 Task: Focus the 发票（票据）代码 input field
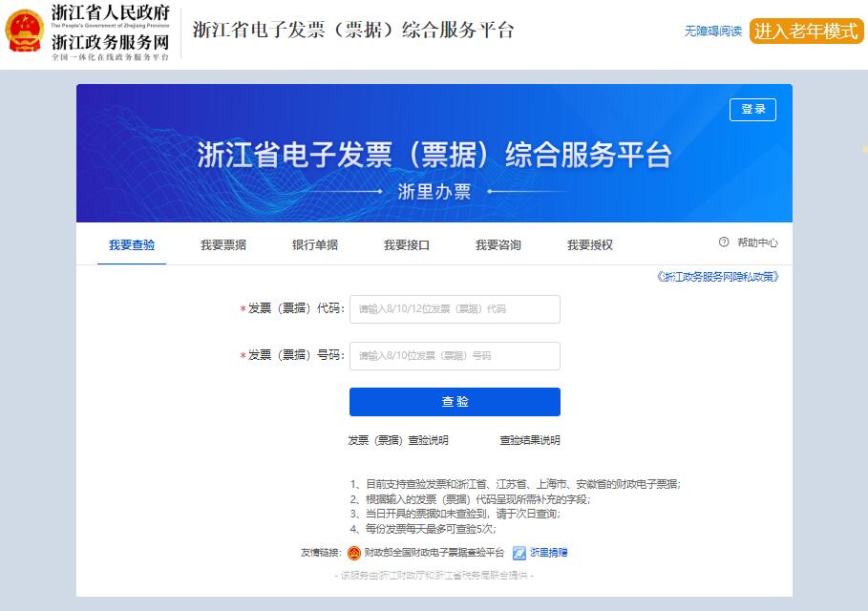(455, 308)
